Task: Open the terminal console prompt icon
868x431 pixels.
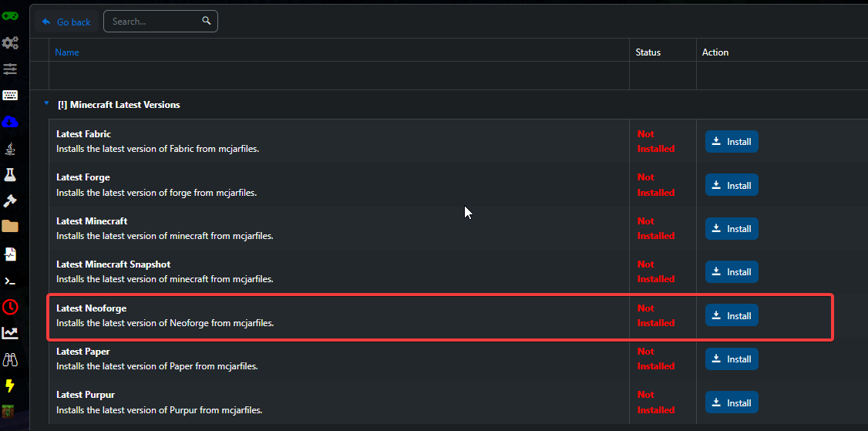Action: 10,281
